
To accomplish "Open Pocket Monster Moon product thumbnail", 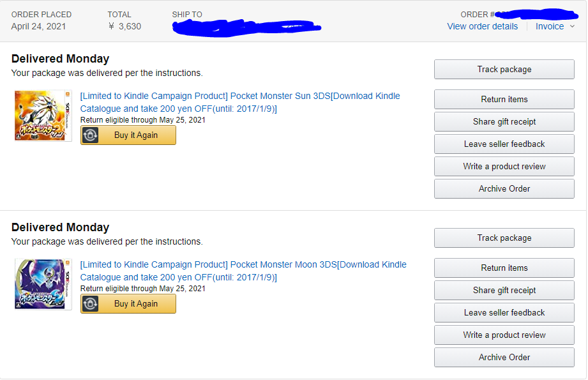I will point(43,284).
